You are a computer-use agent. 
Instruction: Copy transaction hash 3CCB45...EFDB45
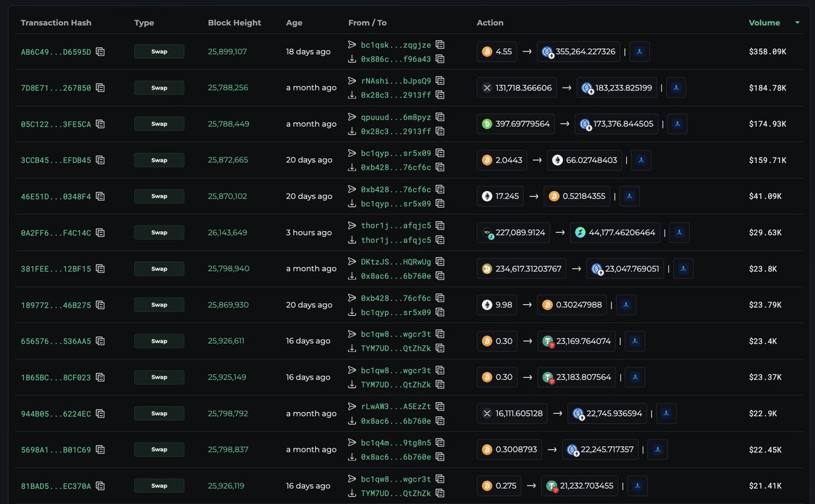(101, 160)
